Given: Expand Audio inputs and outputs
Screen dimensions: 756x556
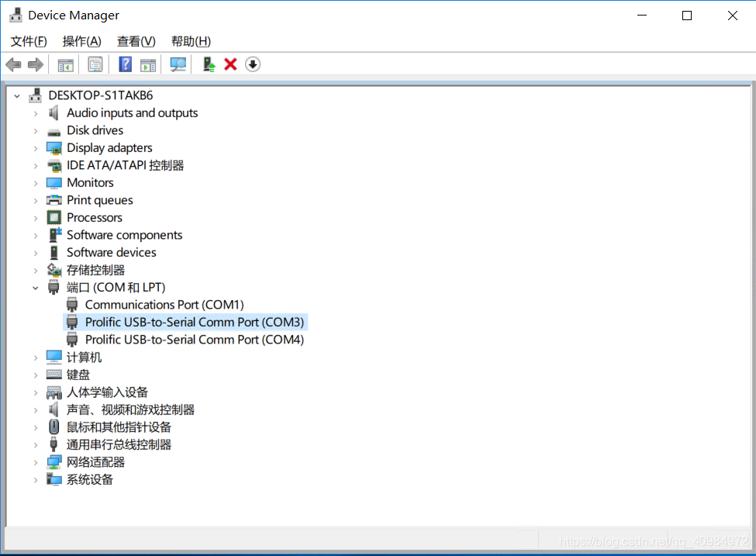Looking at the screenshot, I should (36, 113).
